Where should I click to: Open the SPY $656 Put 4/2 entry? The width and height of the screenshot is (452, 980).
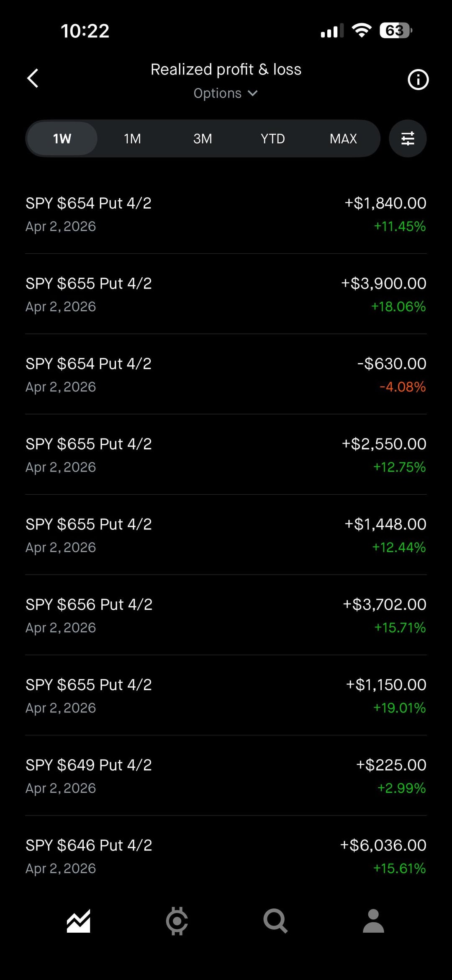coord(226,616)
